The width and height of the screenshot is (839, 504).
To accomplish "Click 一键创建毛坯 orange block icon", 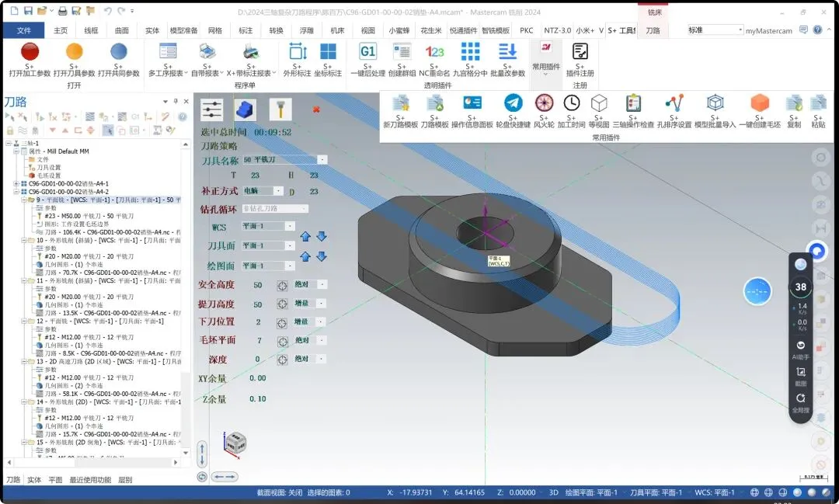I will pos(760,103).
